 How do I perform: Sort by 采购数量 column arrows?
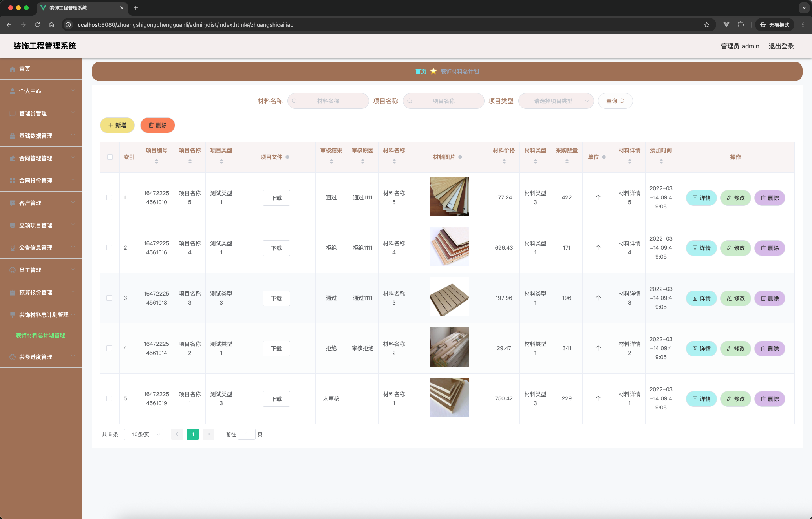point(567,161)
